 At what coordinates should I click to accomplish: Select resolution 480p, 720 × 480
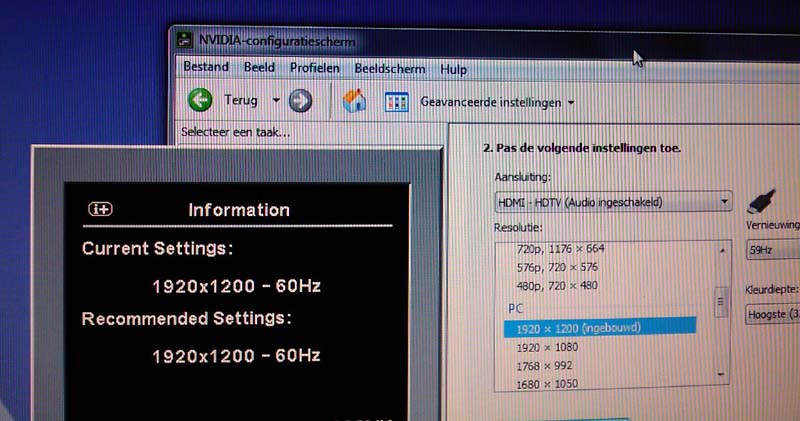(x=557, y=285)
